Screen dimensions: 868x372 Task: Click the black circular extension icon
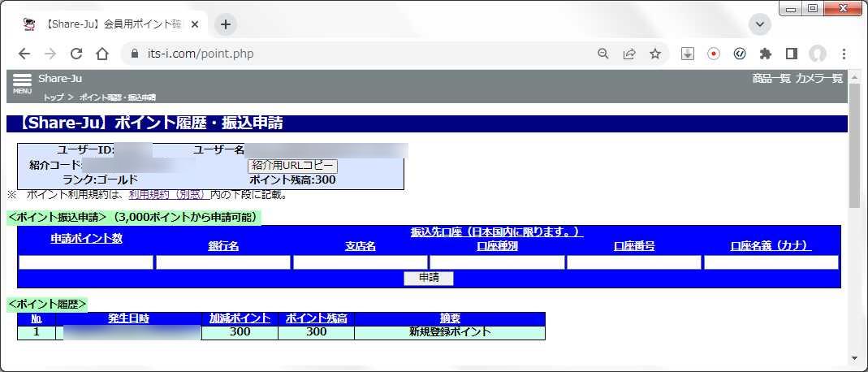click(x=740, y=54)
